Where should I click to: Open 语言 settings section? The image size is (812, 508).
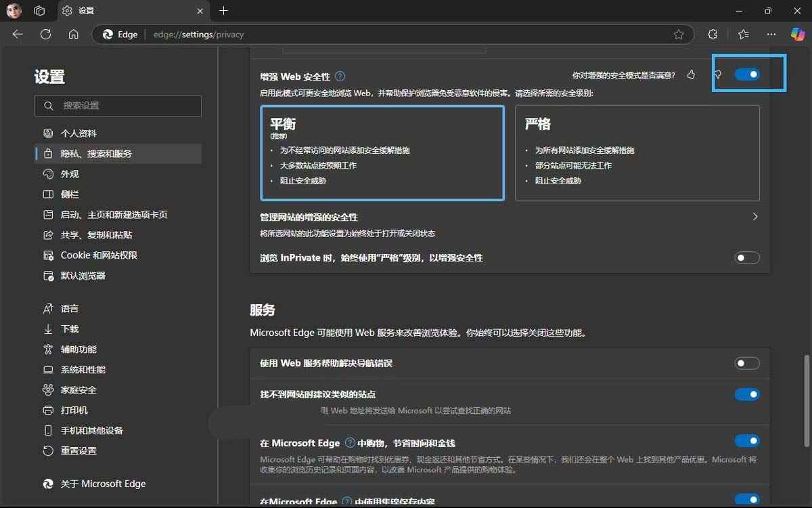point(118,308)
